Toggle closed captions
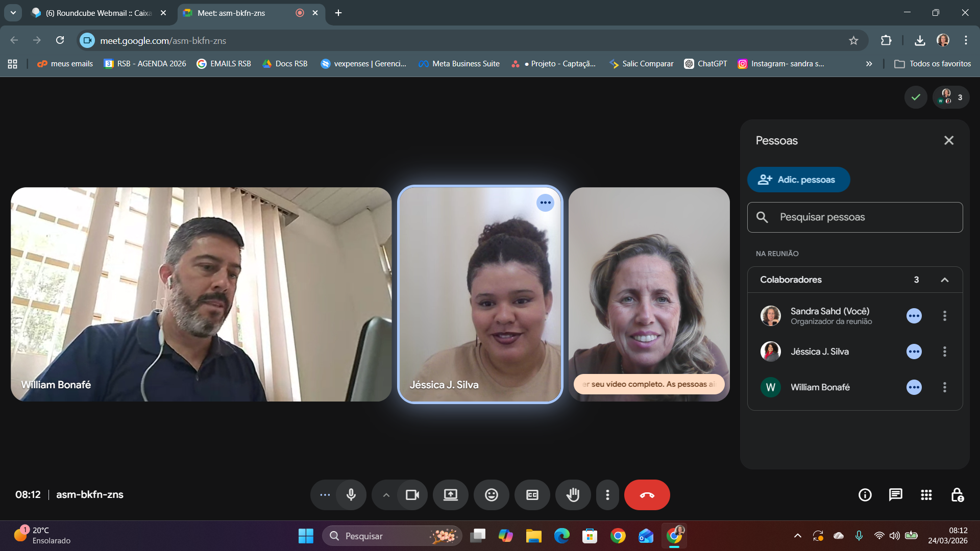The height and width of the screenshot is (551, 980). tap(532, 495)
